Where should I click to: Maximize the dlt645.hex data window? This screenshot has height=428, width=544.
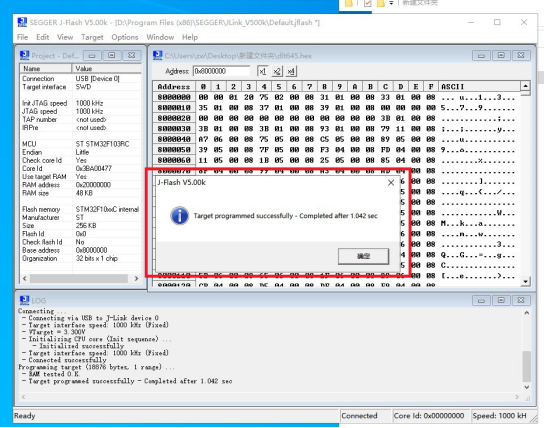[501, 55]
